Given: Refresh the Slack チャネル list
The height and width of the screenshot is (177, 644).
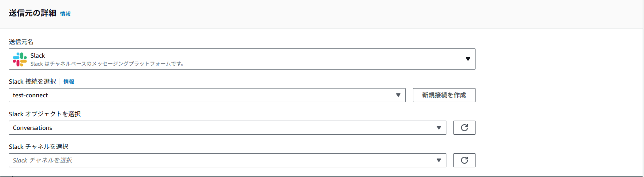Looking at the screenshot, I should pyautogui.click(x=464, y=160).
